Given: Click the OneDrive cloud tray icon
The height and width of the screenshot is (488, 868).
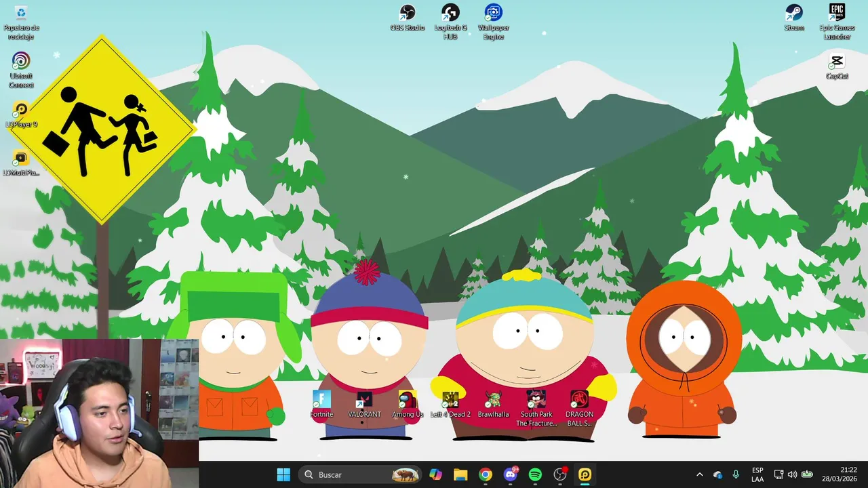Looking at the screenshot, I should point(718,474).
